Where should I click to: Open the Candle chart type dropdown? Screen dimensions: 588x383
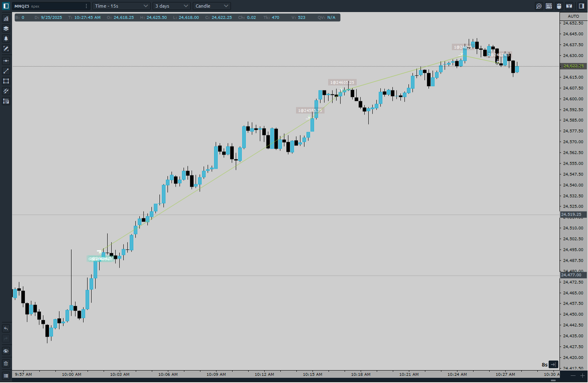point(212,6)
